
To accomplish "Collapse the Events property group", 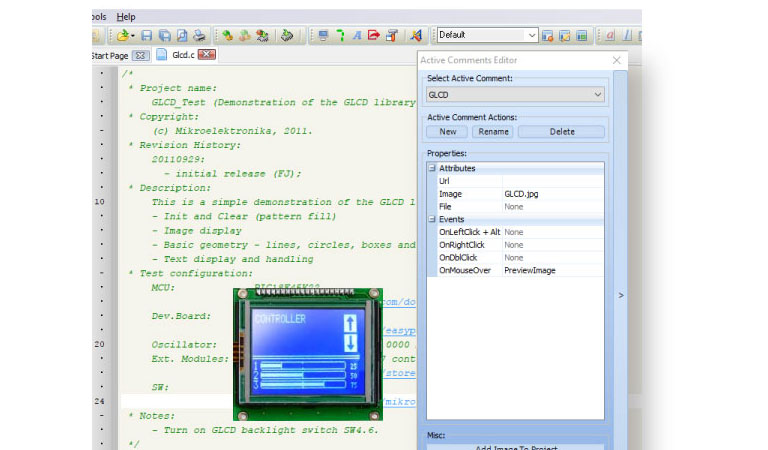I will [x=432, y=219].
